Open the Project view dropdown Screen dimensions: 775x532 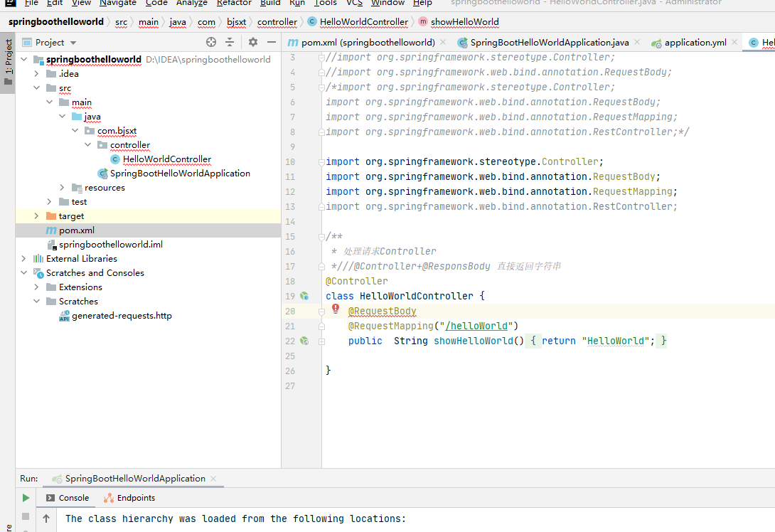tap(73, 43)
